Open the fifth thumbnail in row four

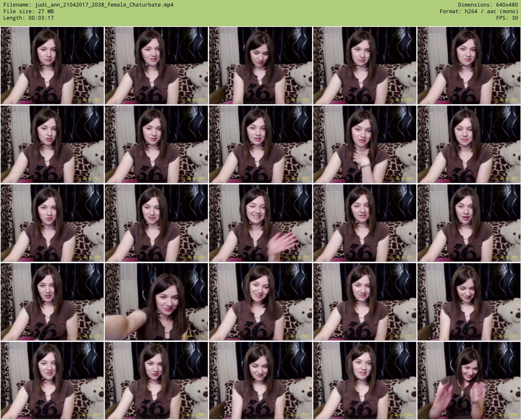469,302
